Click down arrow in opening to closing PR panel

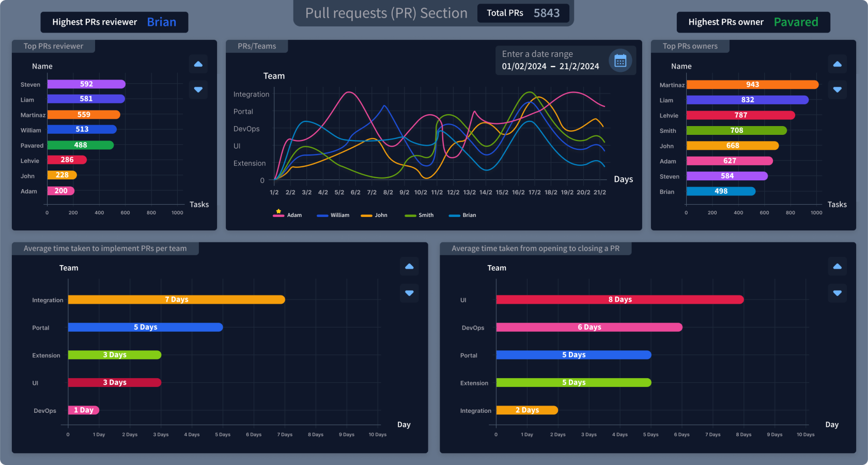[x=838, y=293]
